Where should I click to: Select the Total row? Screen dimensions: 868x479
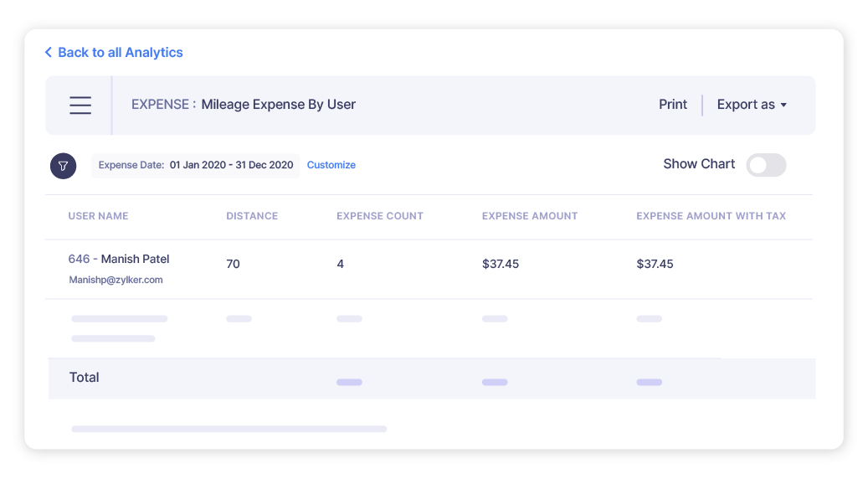[85, 378]
